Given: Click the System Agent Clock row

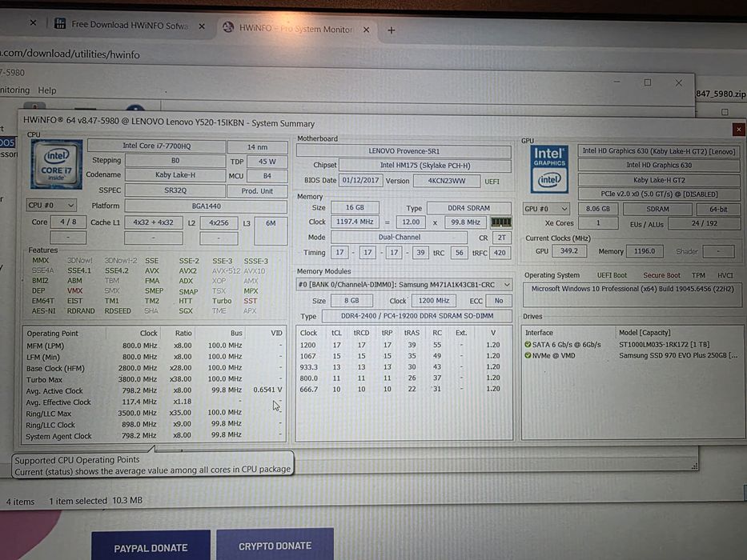Looking at the screenshot, I should coord(154,435).
